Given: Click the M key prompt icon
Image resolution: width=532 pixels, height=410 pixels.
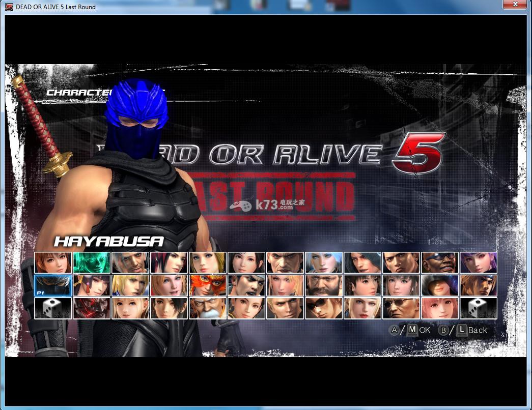Looking at the screenshot, I should click(x=412, y=330).
